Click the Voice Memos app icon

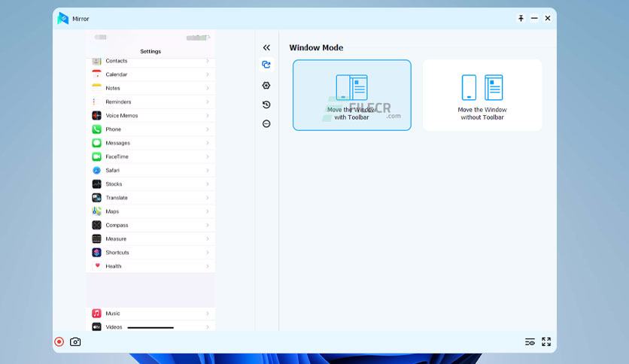(96, 116)
